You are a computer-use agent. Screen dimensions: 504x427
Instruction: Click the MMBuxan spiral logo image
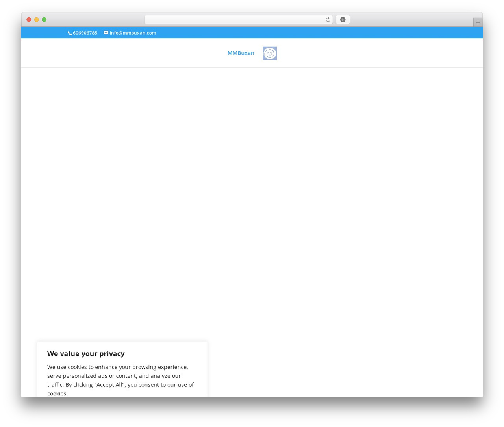(270, 53)
